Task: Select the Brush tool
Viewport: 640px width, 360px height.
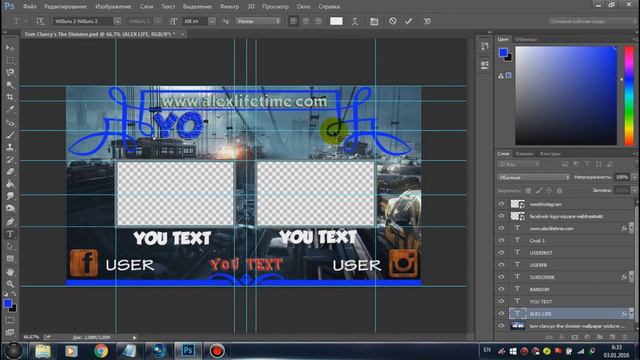Action: [10, 135]
